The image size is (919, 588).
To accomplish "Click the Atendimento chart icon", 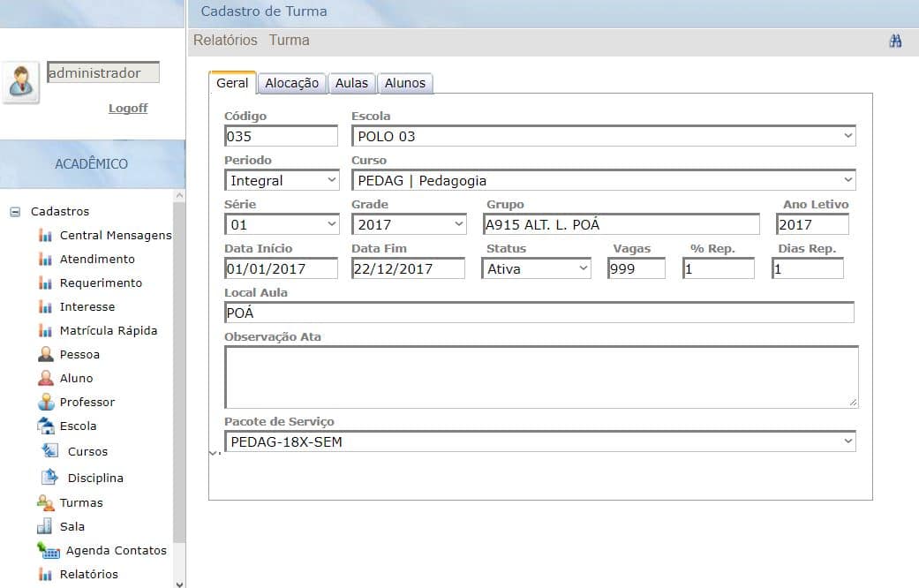I will click(45, 259).
